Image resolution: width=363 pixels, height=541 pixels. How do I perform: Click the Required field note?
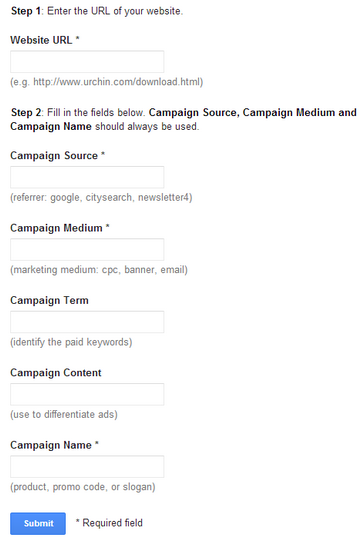109,523
